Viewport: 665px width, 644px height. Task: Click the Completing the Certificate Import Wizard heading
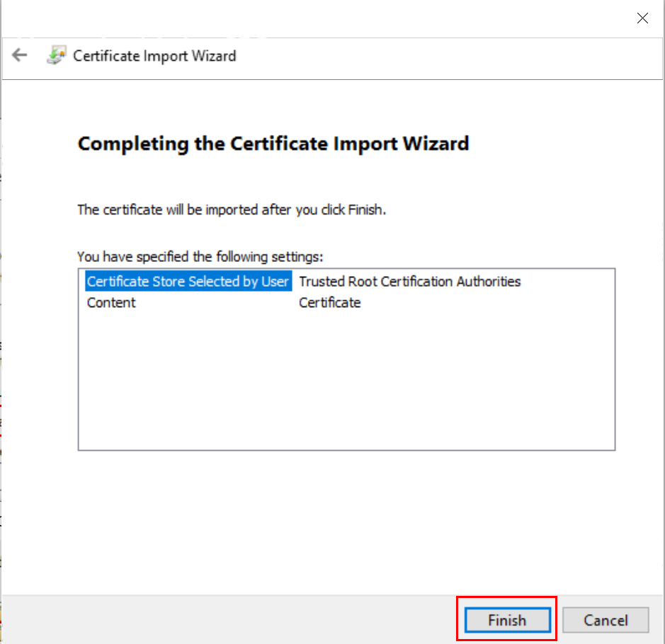pyautogui.click(x=273, y=144)
